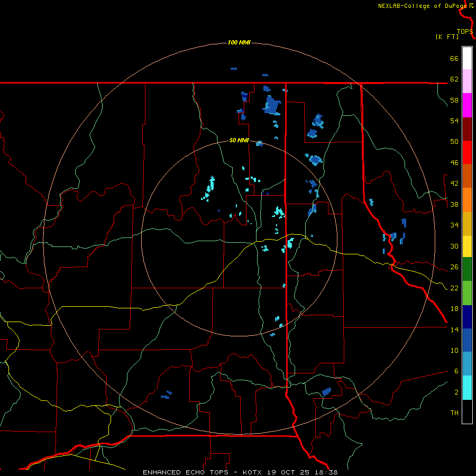This screenshot has height=476, width=476.
Task: Click the "TOPS" legend title
Action: [465, 32]
